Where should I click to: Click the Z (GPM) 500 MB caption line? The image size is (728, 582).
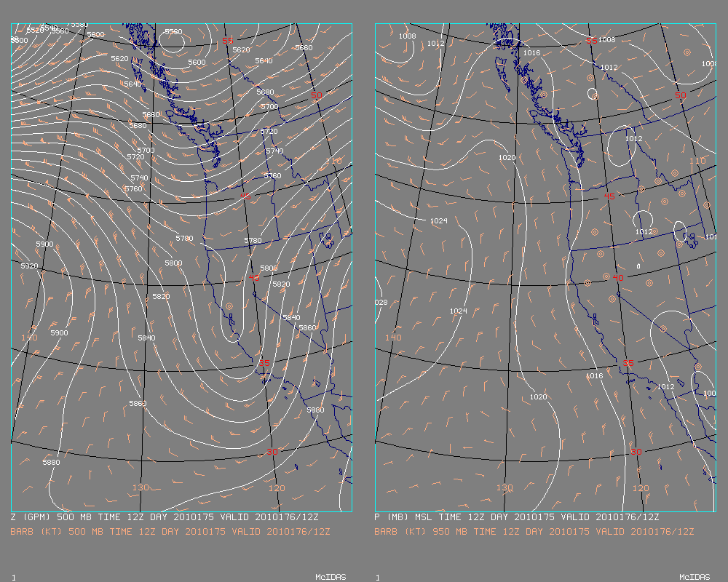[x=165, y=517]
